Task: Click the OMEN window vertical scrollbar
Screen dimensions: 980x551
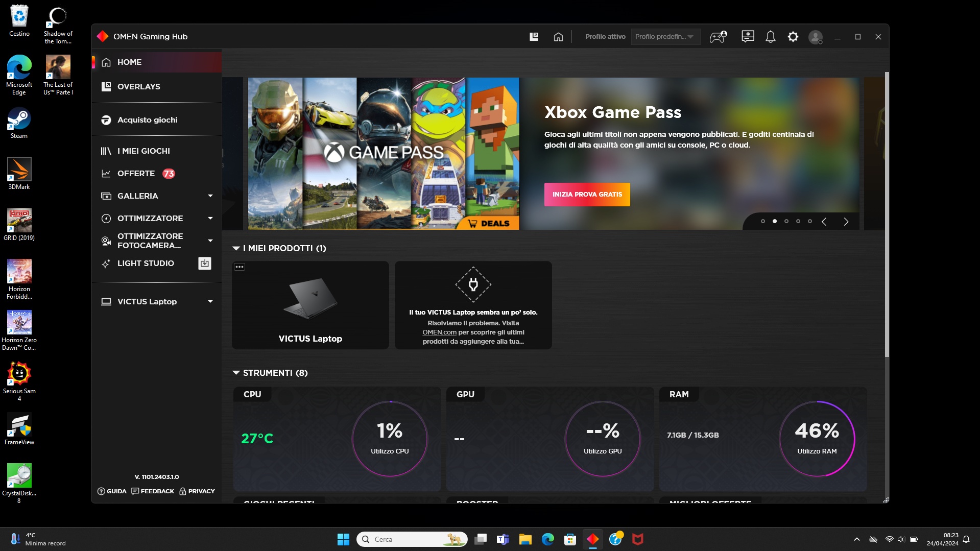Action: [x=887, y=214]
